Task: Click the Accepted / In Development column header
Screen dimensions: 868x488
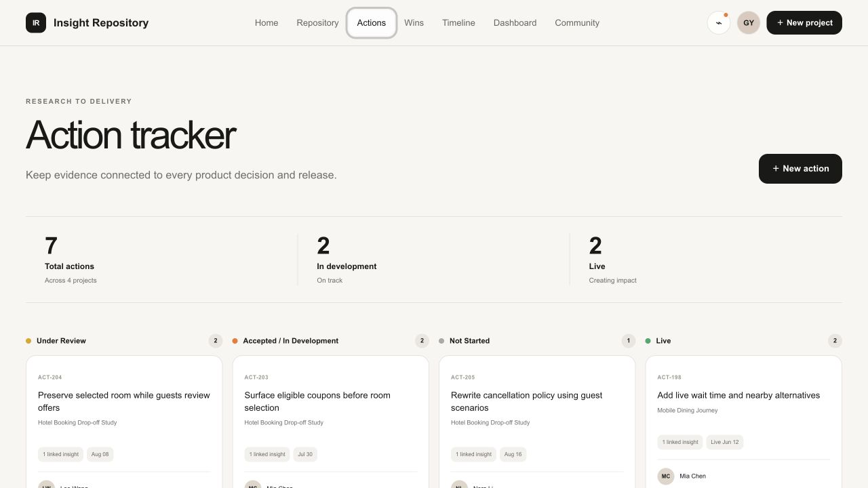Action: point(291,341)
